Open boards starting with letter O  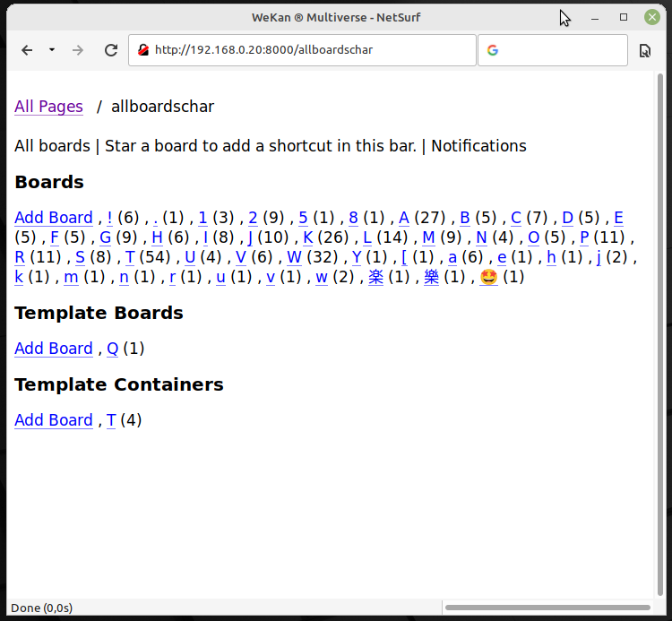point(534,237)
